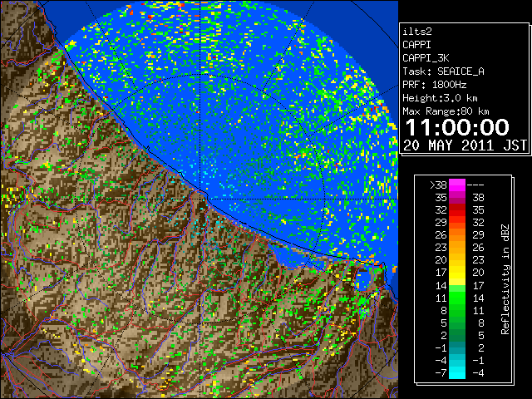The height and width of the screenshot is (399, 532).
Task: Click the radar center where the crosshair lines meet
Action: click(x=200, y=199)
